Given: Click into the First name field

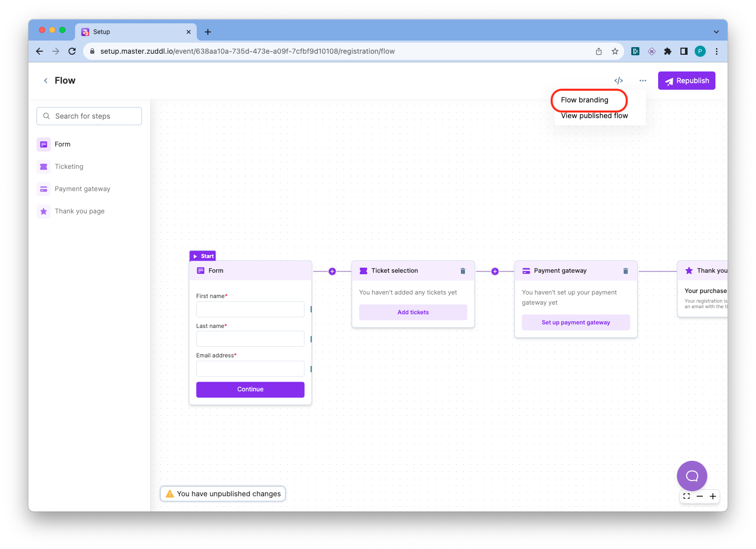Looking at the screenshot, I should click(250, 309).
